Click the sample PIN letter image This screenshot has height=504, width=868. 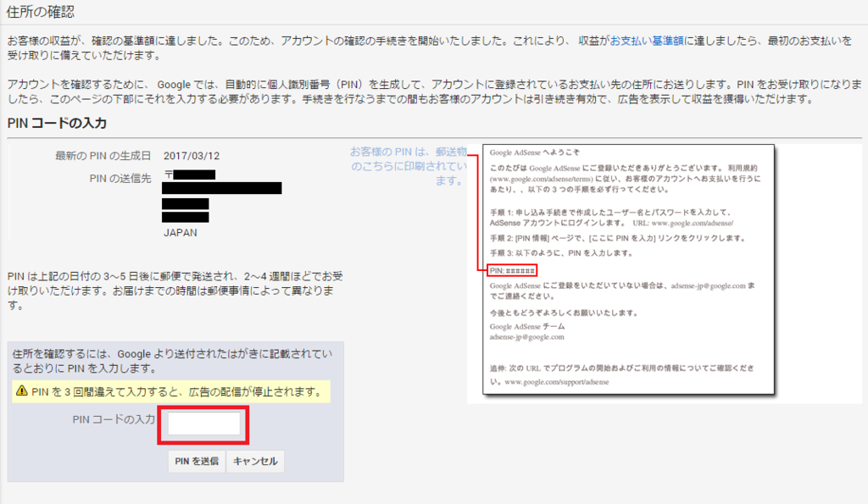[x=628, y=269]
